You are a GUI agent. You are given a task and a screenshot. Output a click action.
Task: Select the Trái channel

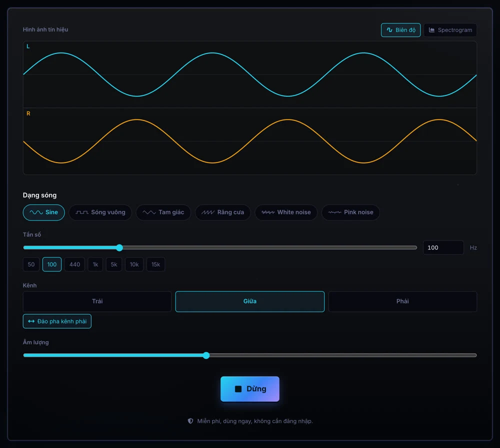pos(97,301)
